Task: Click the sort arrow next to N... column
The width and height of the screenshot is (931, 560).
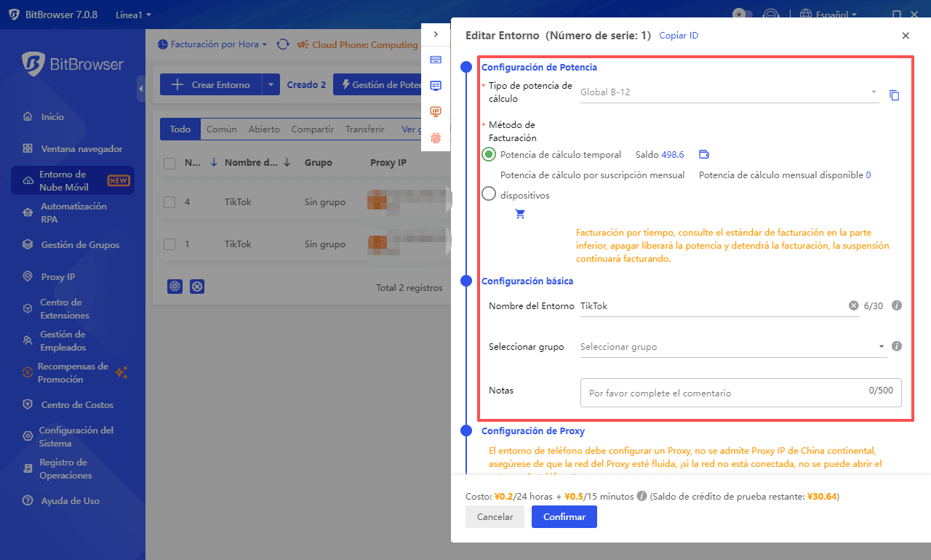Action: [x=213, y=163]
